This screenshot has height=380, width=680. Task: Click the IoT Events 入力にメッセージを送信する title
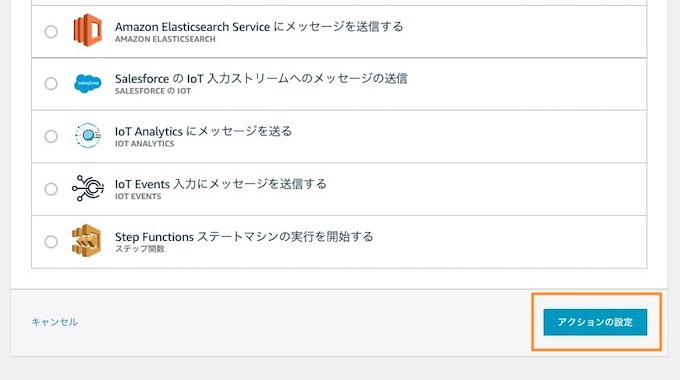(x=221, y=184)
